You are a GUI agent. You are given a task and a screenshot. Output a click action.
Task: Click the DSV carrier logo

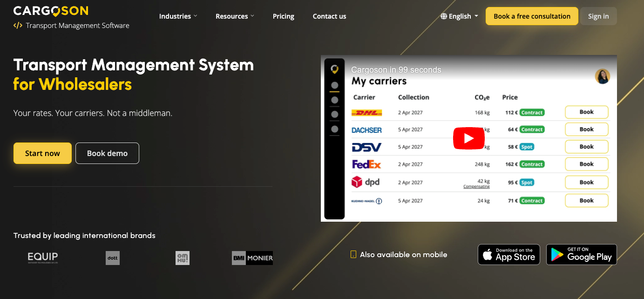coord(366,147)
